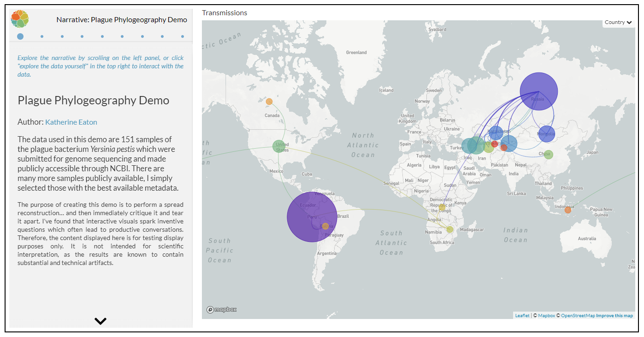Click the orange Canada circle marker
The width and height of the screenshot is (644, 337).
click(x=269, y=102)
